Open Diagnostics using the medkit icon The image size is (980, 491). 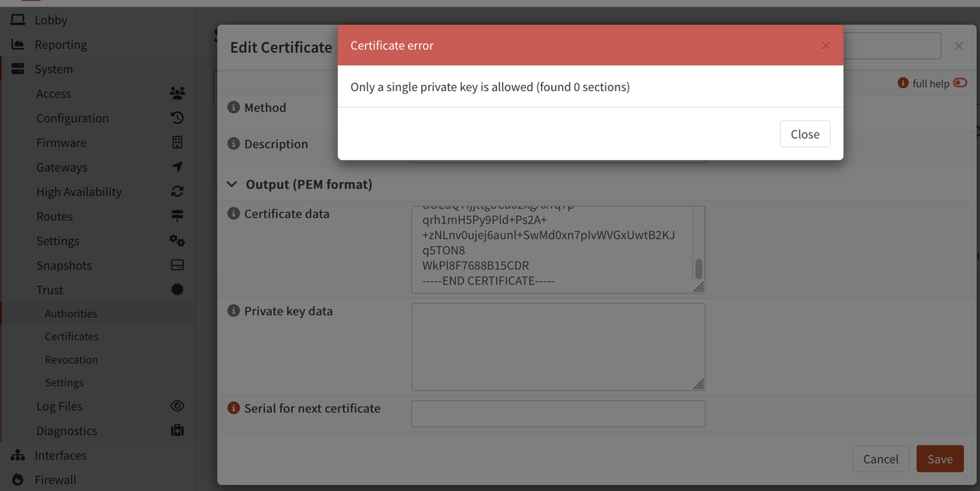click(x=177, y=430)
